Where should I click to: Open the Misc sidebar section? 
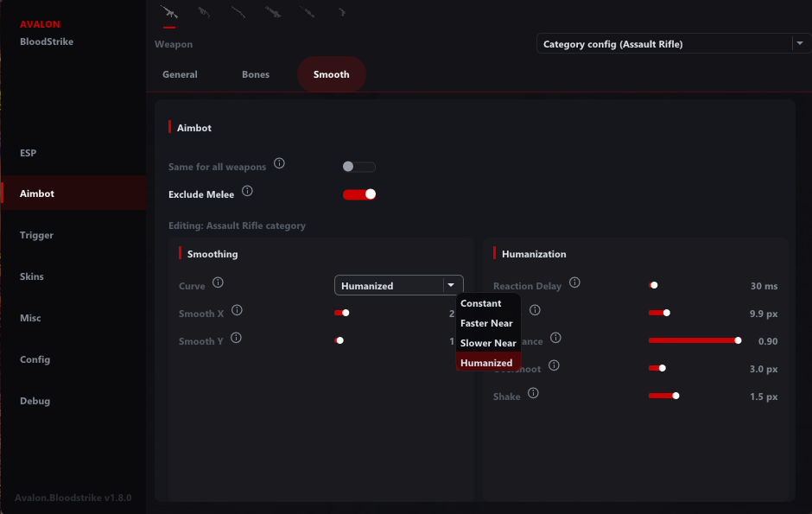[x=73, y=318]
